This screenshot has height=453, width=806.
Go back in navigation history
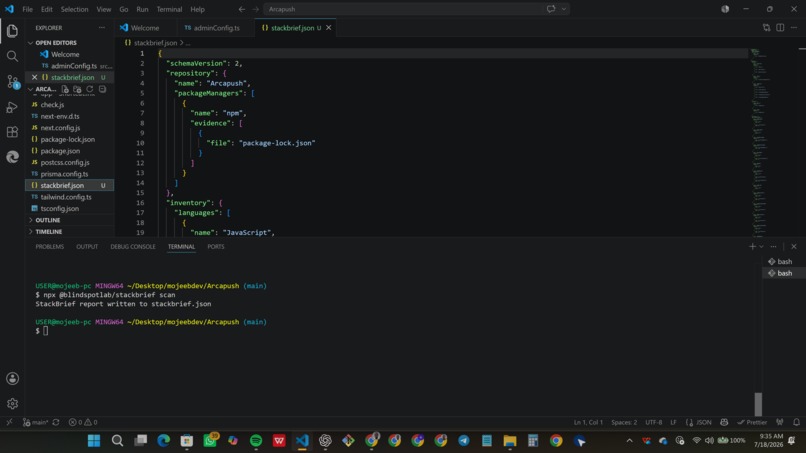(242, 9)
